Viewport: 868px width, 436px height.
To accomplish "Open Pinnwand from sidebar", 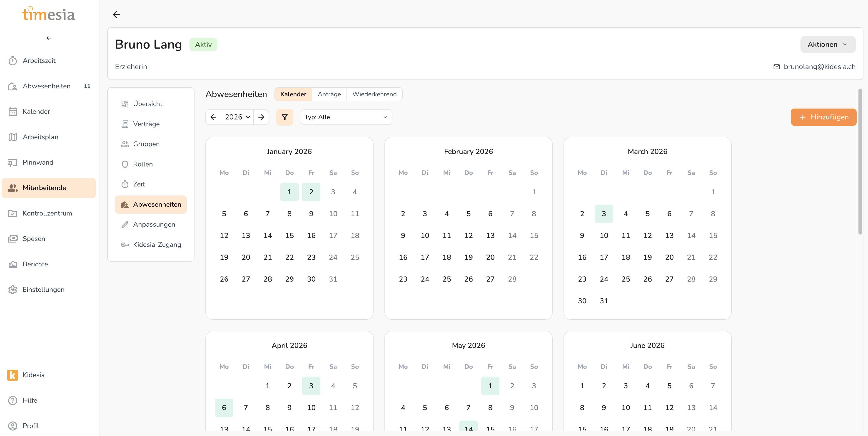I will (x=38, y=162).
